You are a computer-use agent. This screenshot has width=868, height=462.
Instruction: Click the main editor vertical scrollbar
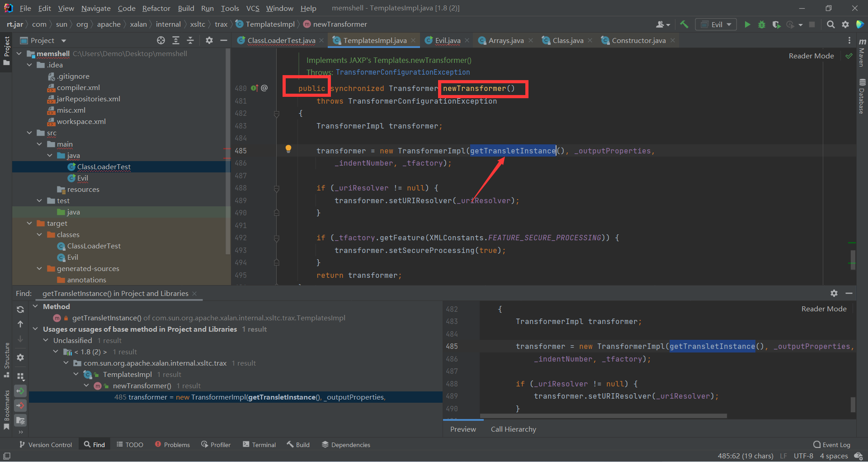point(853,259)
